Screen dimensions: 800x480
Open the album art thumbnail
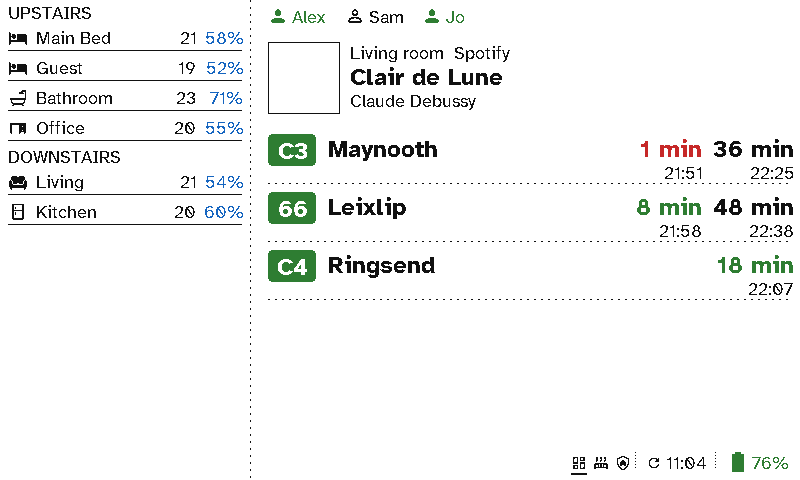pos(304,78)
